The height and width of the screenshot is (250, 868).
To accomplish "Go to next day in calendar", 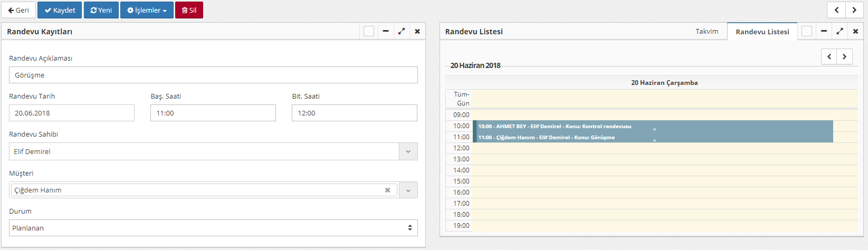I will 844,56.
